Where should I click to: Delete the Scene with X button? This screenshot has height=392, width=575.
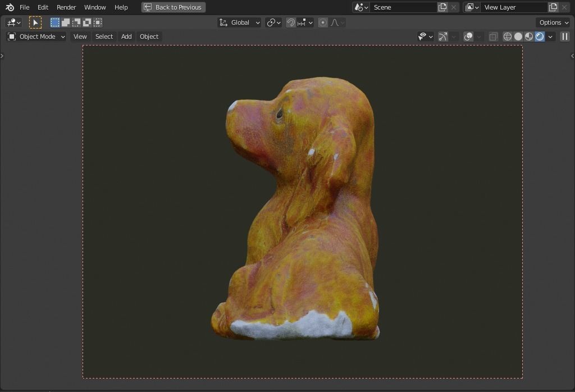454,7
